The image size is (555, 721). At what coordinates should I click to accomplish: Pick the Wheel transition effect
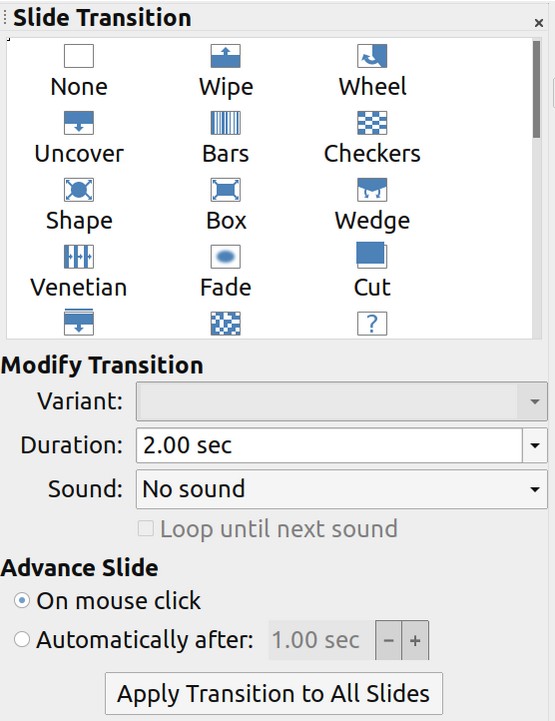[x=372, y=56]
